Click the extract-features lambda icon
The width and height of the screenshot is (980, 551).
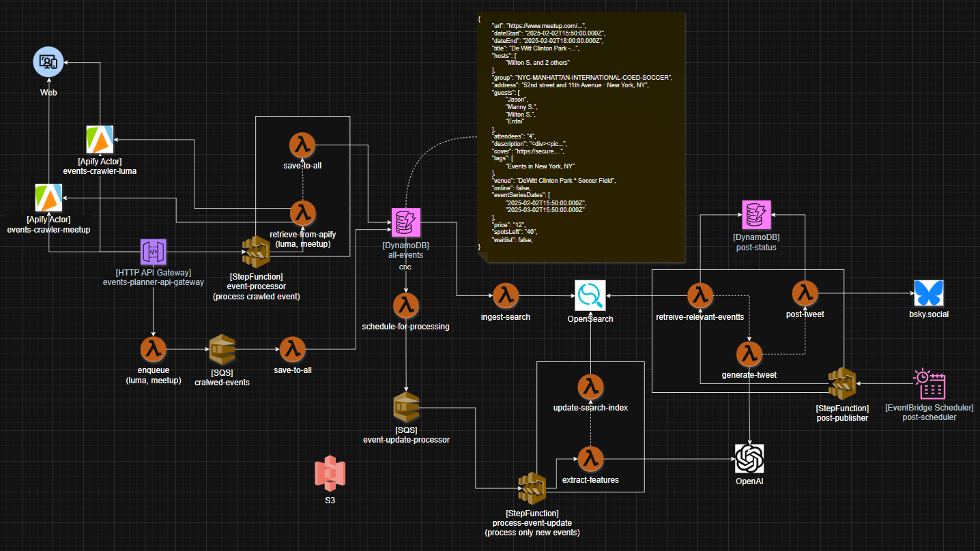tap(590, 459)
